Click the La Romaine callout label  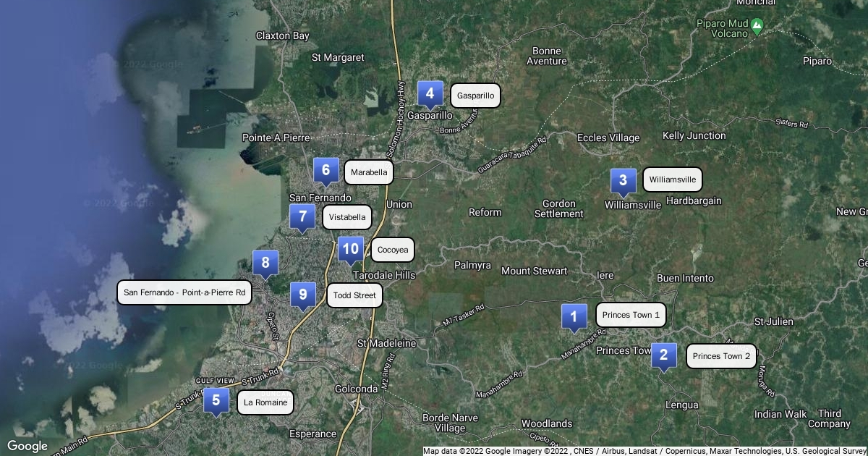265,402
